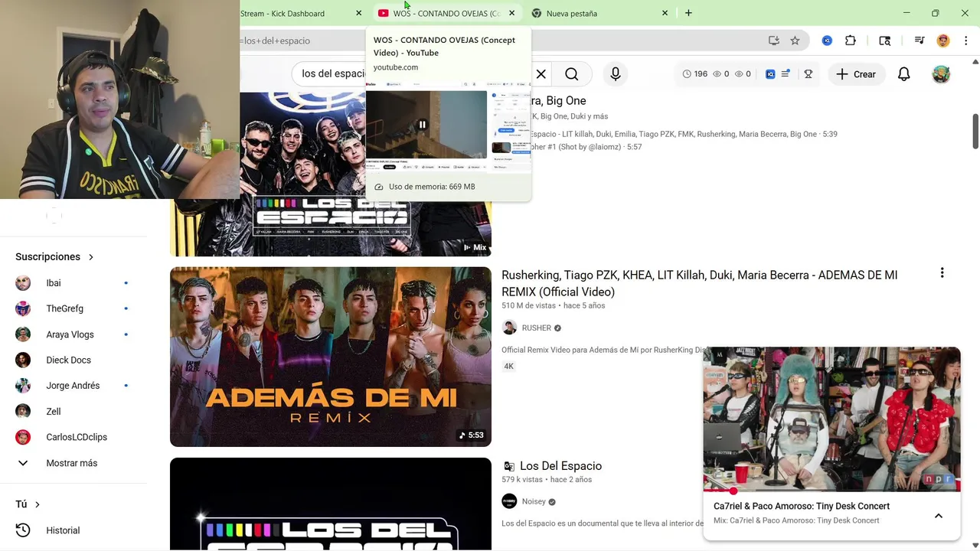Open the YouTube notifications bell

coord(904,74)
